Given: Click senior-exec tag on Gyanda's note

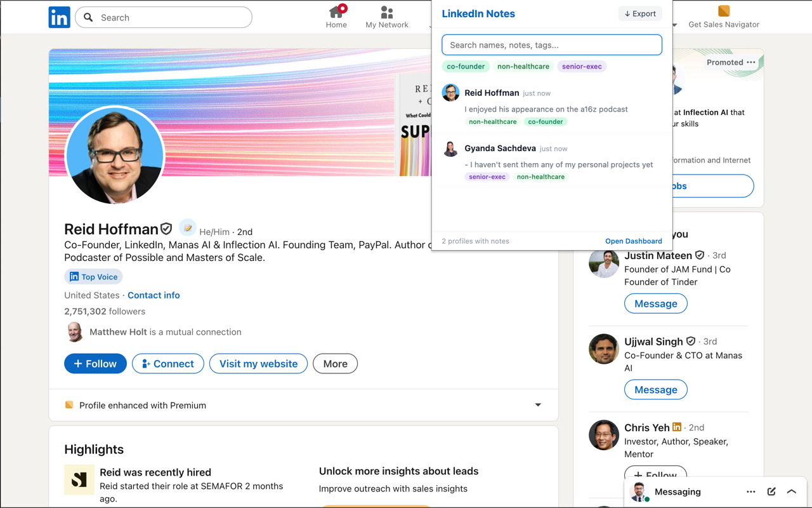Looking at the screenshot, I should tap(487, 177).
